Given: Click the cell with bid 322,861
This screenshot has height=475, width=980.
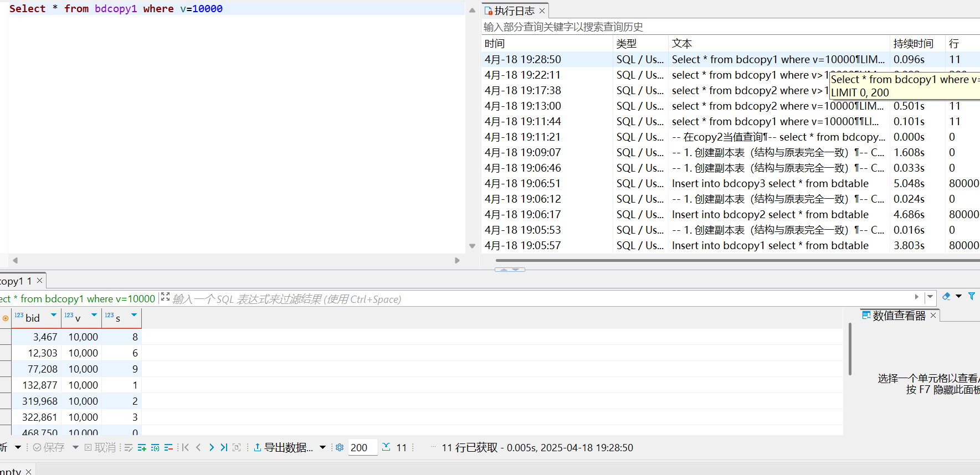Looking at the screenshot, I should [37, 417].
